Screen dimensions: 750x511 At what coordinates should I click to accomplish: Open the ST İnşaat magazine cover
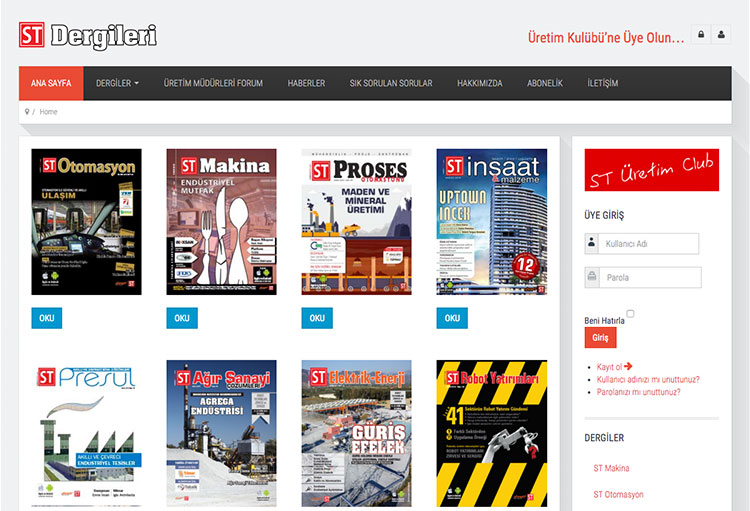[492, 222]
